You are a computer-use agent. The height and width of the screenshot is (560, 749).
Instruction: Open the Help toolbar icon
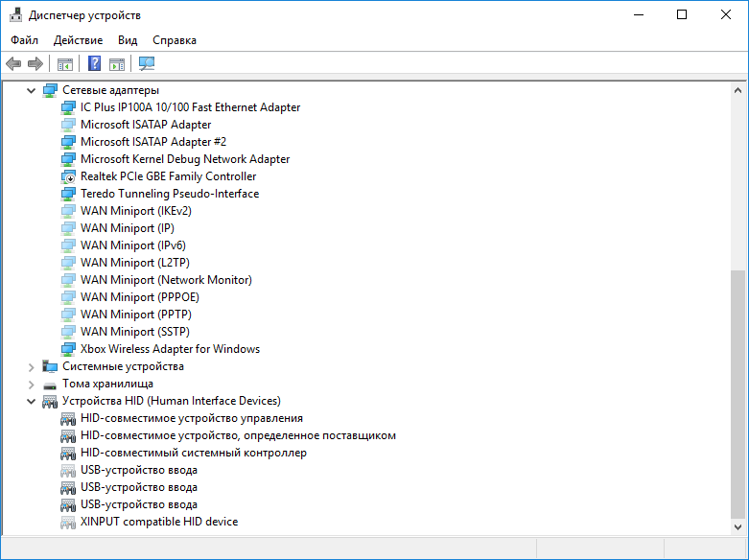tap(95, 63)
